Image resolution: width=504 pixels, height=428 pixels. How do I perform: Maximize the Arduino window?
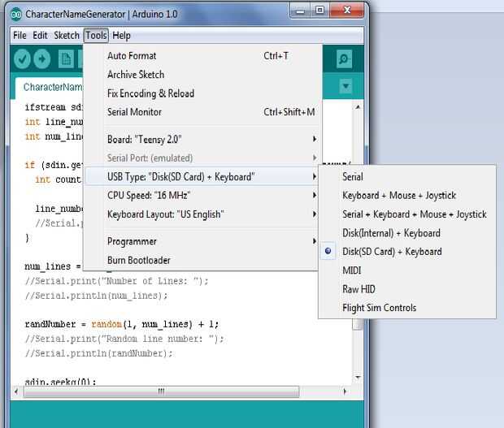point(319,11)
